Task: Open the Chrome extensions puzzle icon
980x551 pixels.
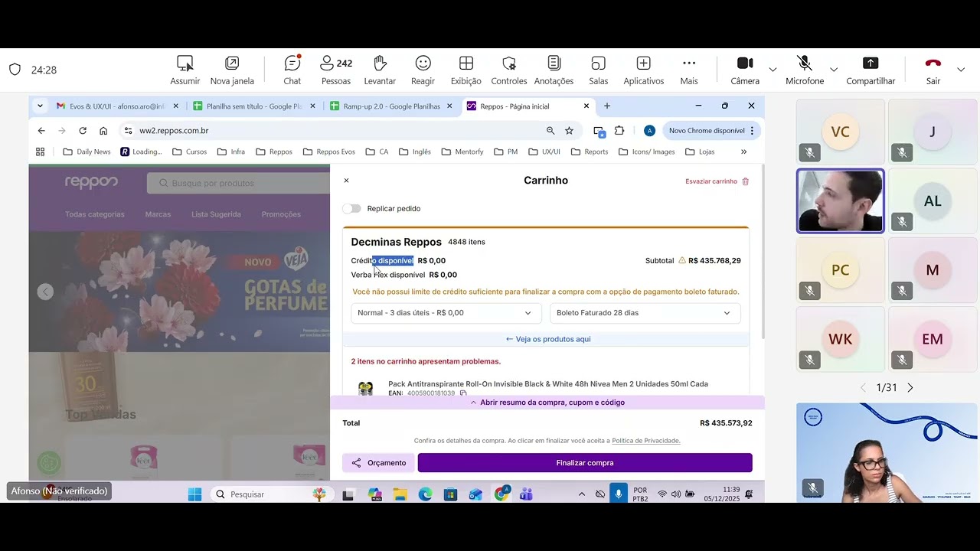Action: 619,131
